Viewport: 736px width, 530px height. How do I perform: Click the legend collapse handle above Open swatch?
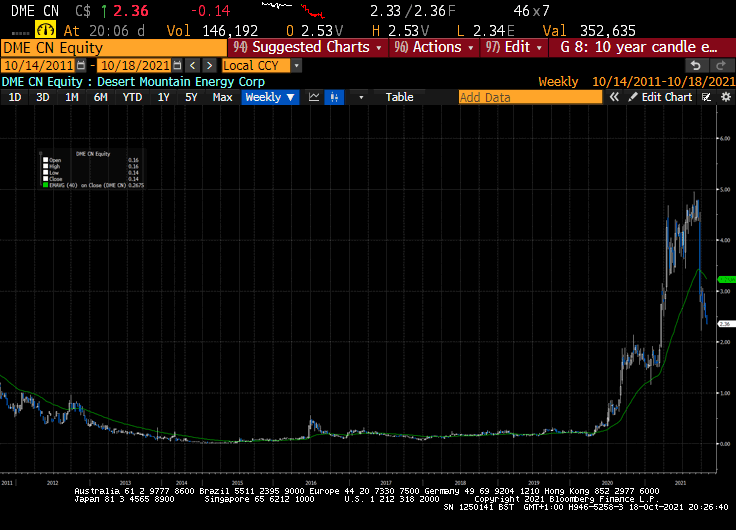tap(41, 153)
